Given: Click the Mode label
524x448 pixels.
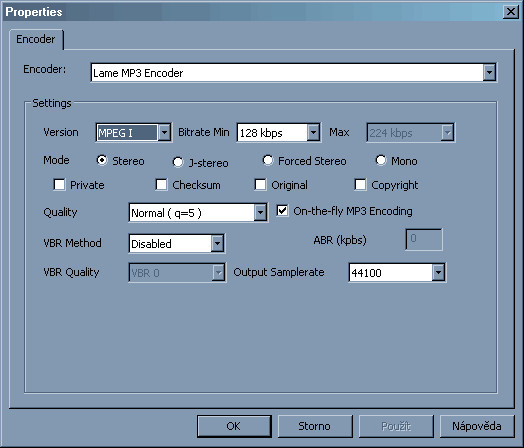Looking at the screenshot, I should pos(56,160).
